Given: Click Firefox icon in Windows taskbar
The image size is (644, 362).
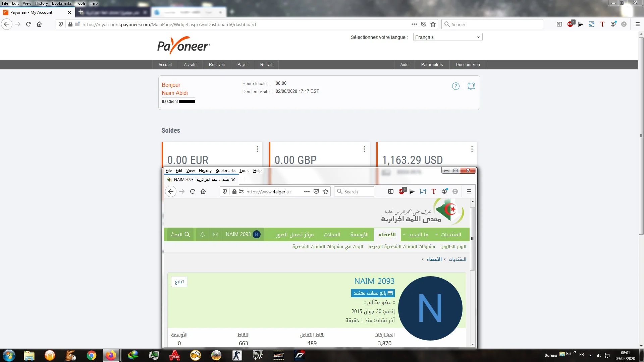Looking at the screenshot, I should pyautogui.click(x=111, y=355).
